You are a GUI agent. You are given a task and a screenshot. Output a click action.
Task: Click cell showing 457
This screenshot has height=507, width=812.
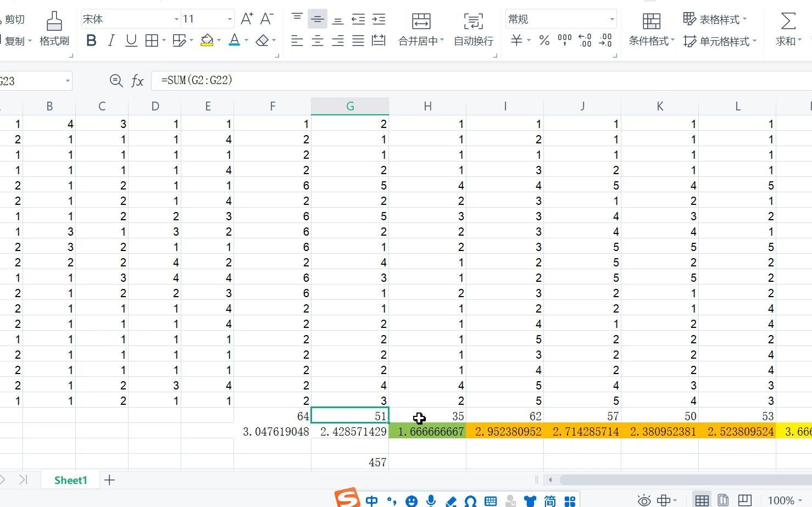pos(350,462)
